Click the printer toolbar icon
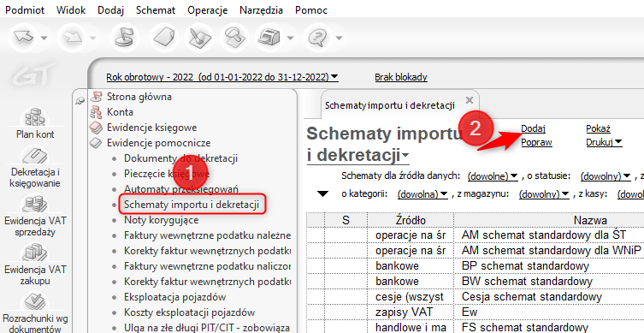644x333 pixels. 269,38
